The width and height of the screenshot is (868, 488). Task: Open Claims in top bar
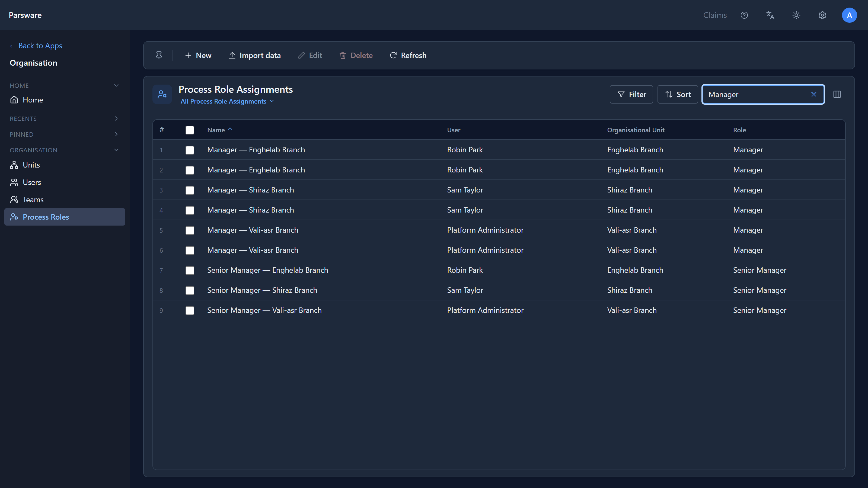(715, 15)
